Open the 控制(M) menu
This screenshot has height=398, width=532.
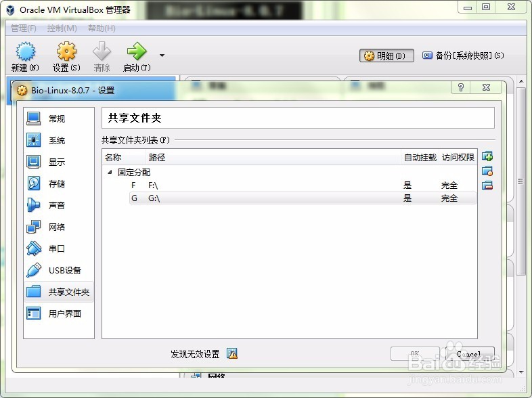[62, 28]
